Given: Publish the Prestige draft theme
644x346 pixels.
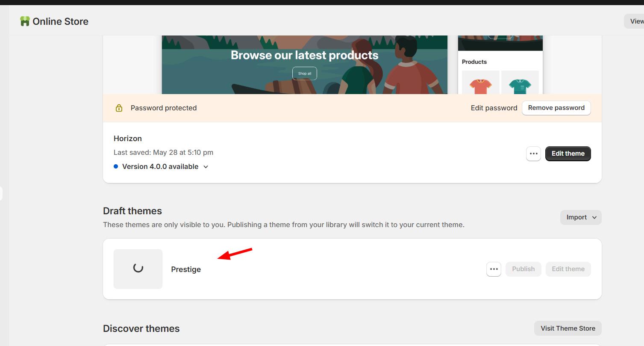Looking at the screenshot, I should click(x=523, y=269).
